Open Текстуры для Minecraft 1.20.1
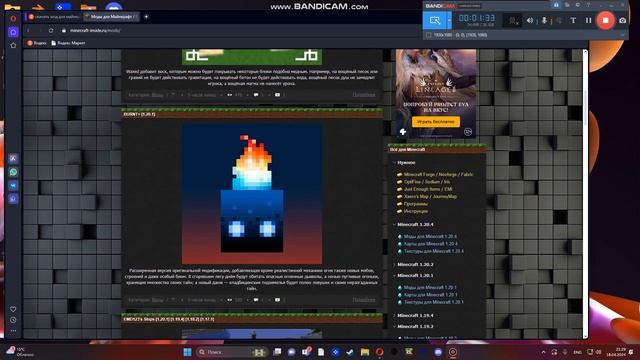The height and width of the screenshot is (360, 640). tap(434, 302)
